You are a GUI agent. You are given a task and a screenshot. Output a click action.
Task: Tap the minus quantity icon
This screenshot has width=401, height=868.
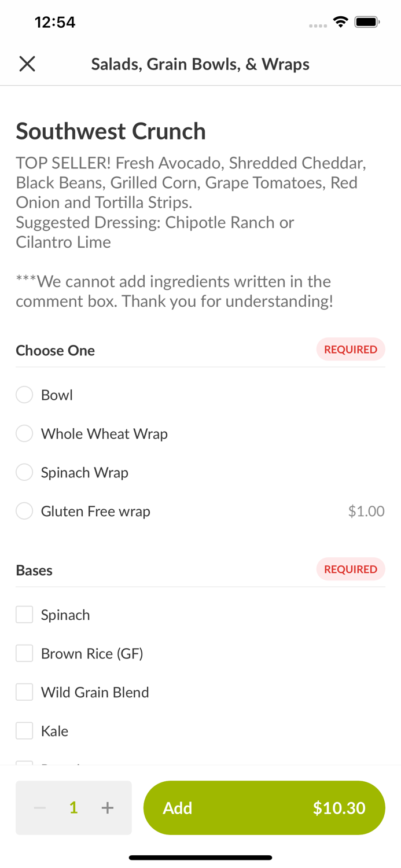tap(40, 808)
